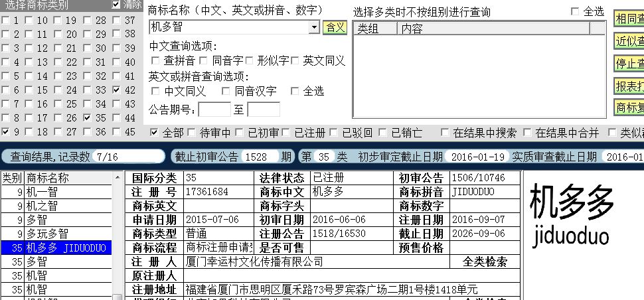Click the 相同查 button
Screen dimensions: 644x300
[x=629, y=19]
